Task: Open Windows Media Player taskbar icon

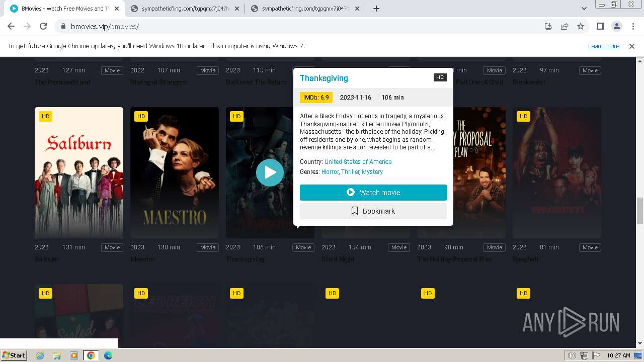Action: click(x=74, y=355)
